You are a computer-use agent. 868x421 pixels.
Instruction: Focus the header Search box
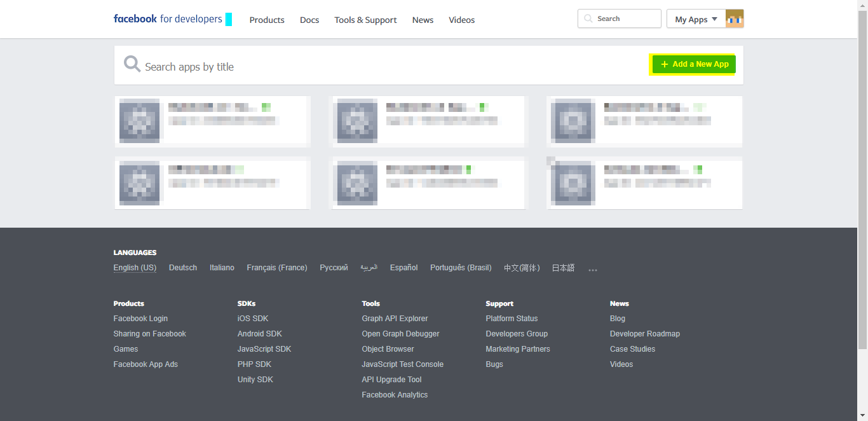coord(620,18)
